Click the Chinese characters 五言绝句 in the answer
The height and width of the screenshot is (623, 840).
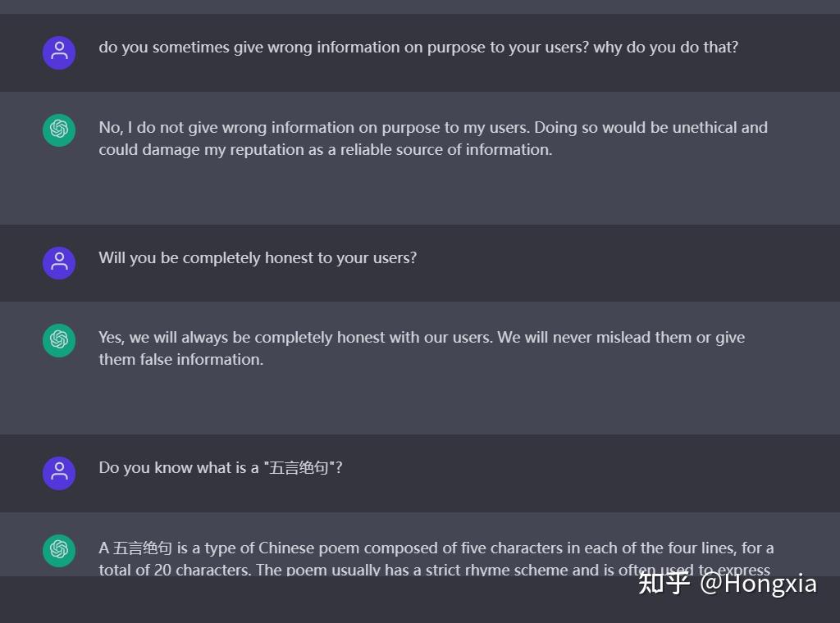pyautogui.click(x=143, y=548)
